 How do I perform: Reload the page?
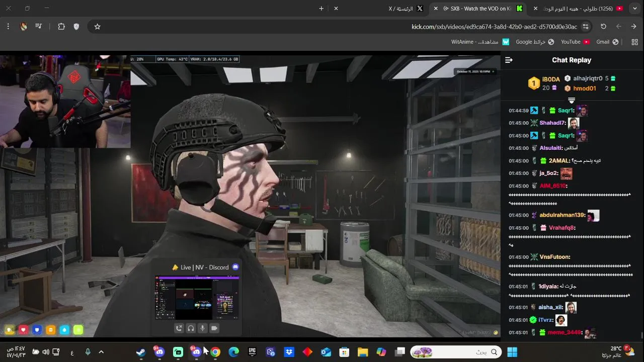click(x=603, y=27)
